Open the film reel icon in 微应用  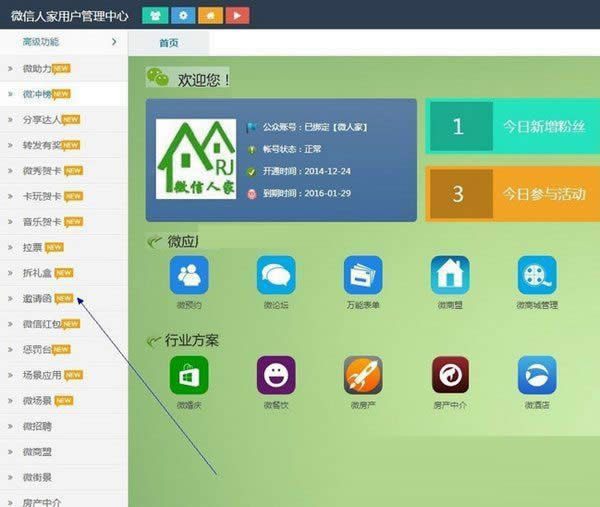click(537, 275)
